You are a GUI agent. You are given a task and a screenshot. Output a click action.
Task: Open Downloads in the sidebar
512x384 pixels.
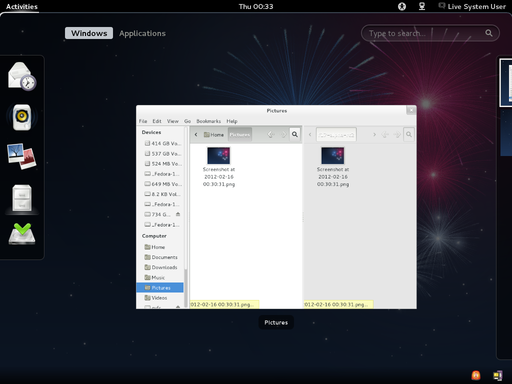pyautogui.click(x=160, y=267)
